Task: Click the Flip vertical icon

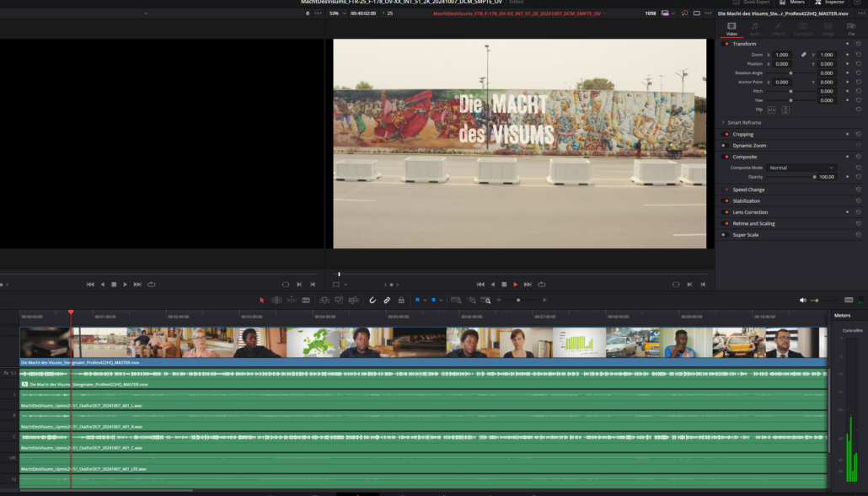Action: (x=785, y=110)
